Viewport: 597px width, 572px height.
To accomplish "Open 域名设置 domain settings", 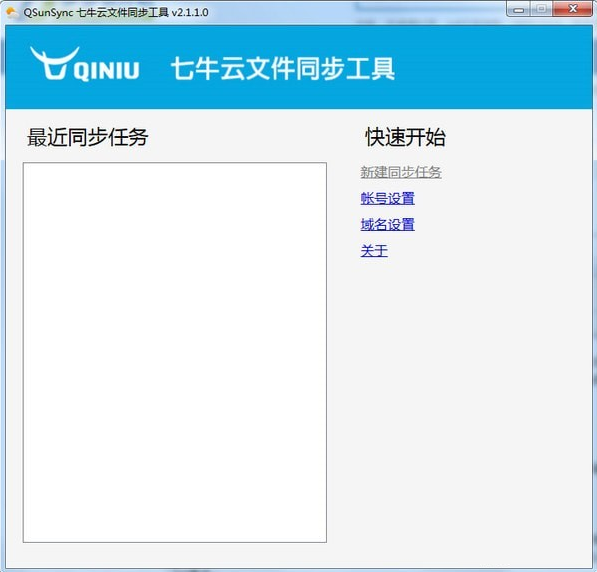I will pos(387,224).
